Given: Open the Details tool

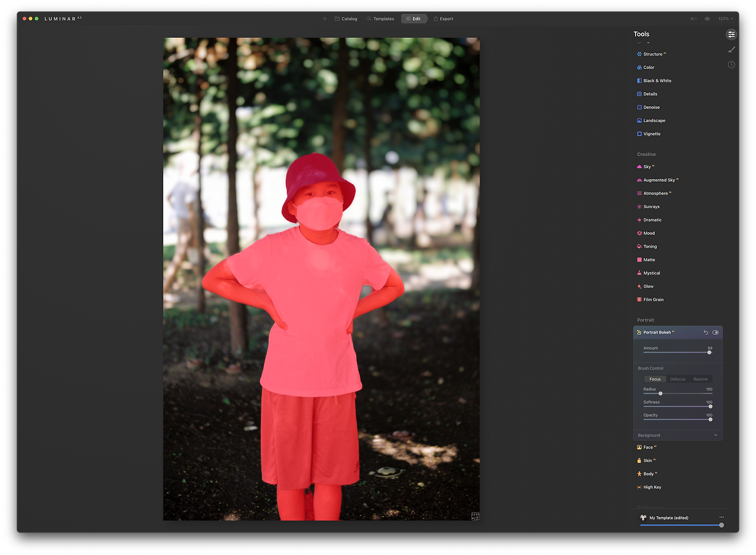Looking at the screenshot, I should pos(647,94).
